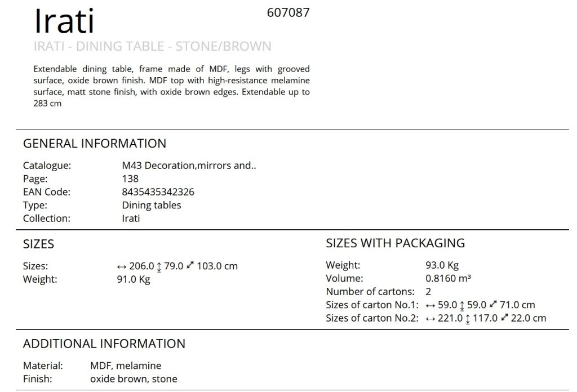Click the EAN code 8435435342326

[x=158, y=192]
